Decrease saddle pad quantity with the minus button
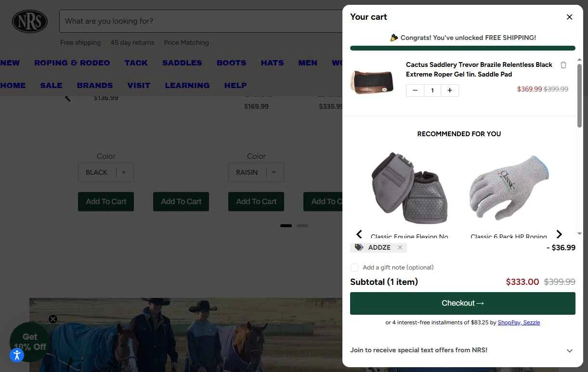 tap(415, 90)
